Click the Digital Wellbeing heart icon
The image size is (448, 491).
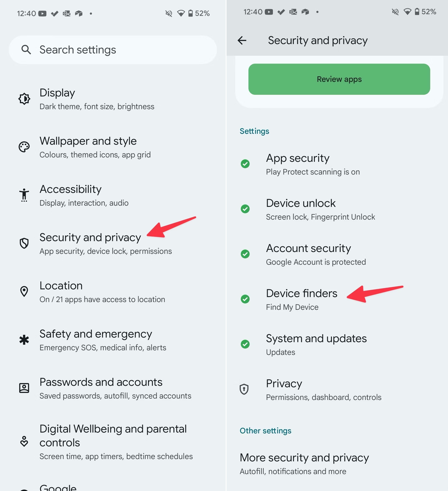[x=24, y=441]
